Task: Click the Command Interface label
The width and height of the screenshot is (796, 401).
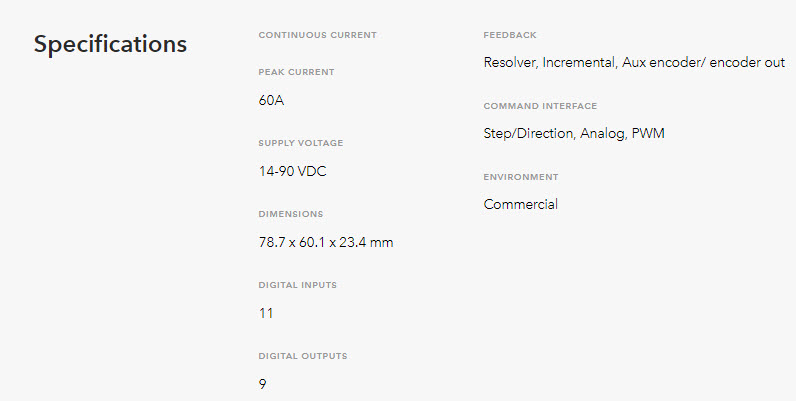Action: (x=540, y=106)
